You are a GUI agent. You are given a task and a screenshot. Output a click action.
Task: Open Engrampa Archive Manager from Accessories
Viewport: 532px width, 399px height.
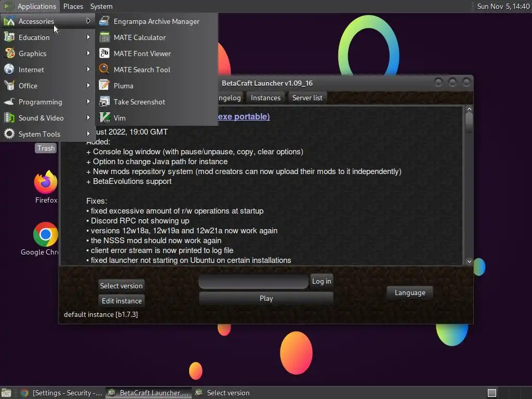pos(156,21)
